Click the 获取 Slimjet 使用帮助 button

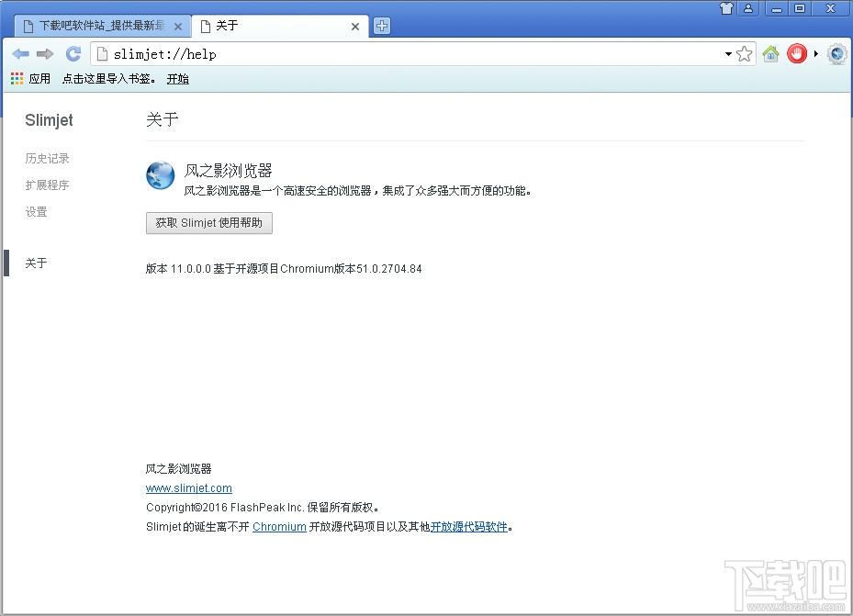point(209,223)
